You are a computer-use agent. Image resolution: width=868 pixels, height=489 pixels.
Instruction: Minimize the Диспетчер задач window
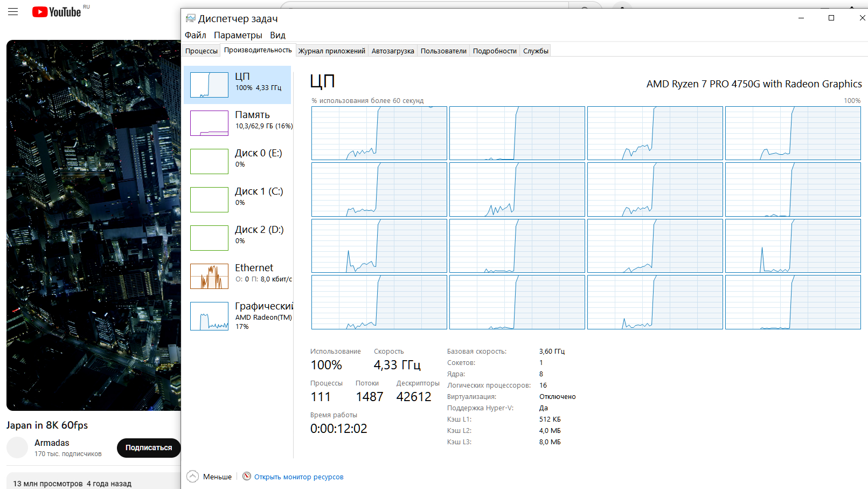[x=801, y=18]
